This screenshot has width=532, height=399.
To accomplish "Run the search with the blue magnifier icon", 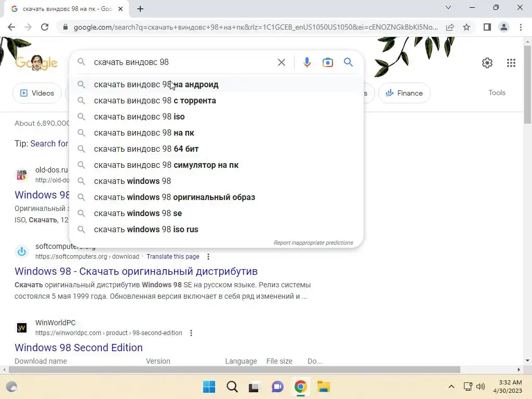I will click(x=348, y=62).
